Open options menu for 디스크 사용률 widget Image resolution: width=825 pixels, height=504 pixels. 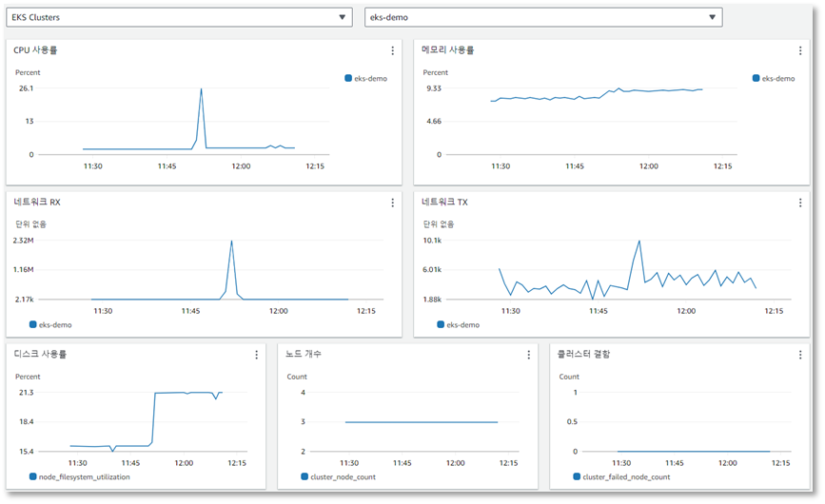(x=257, y=355)
